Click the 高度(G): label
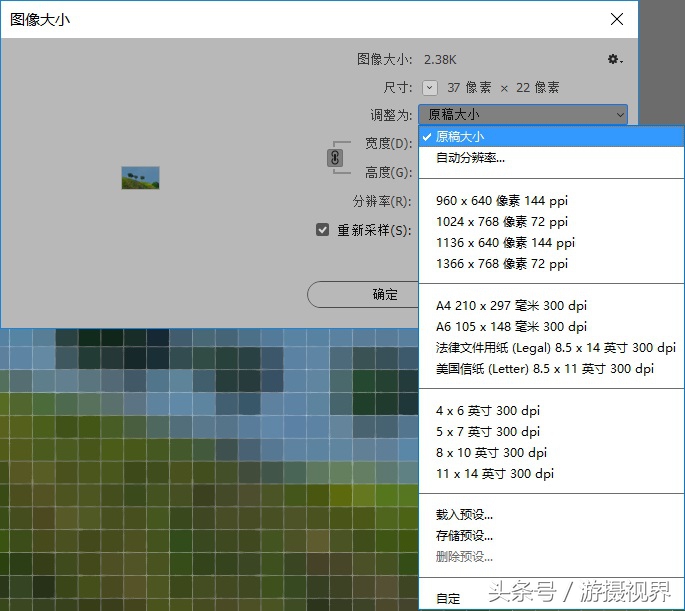The height and width of the screenshot is (611, 685). pyautogui.click(x=388, y=173)
